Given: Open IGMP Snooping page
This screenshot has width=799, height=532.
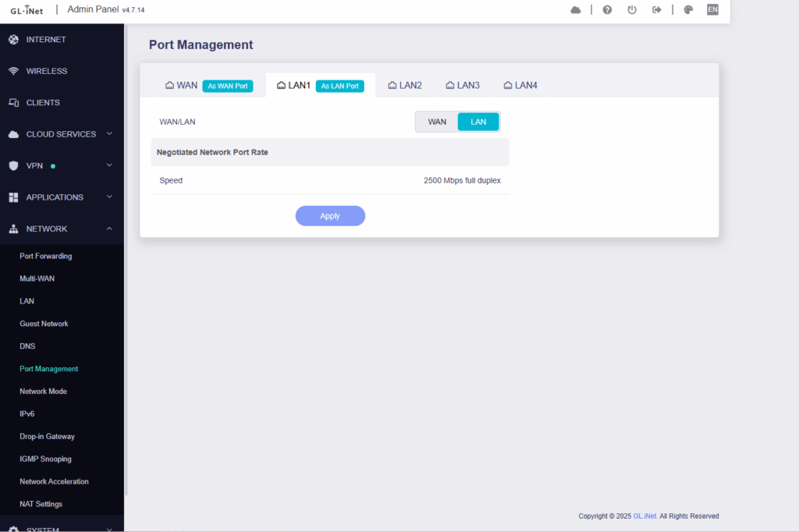Looking at the screenshot, I should pyautogui.click(x=45, y=459).
